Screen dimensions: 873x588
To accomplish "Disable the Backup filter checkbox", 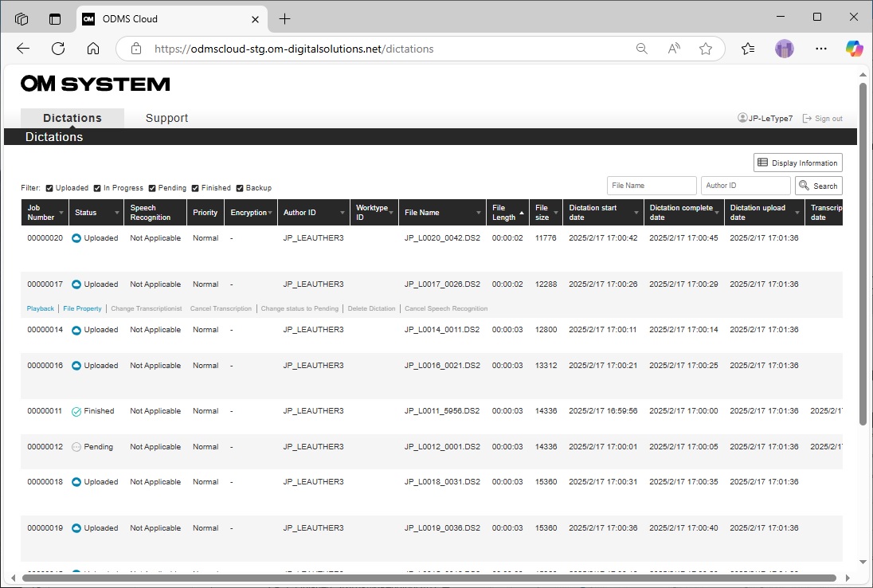I will [239, 188].
